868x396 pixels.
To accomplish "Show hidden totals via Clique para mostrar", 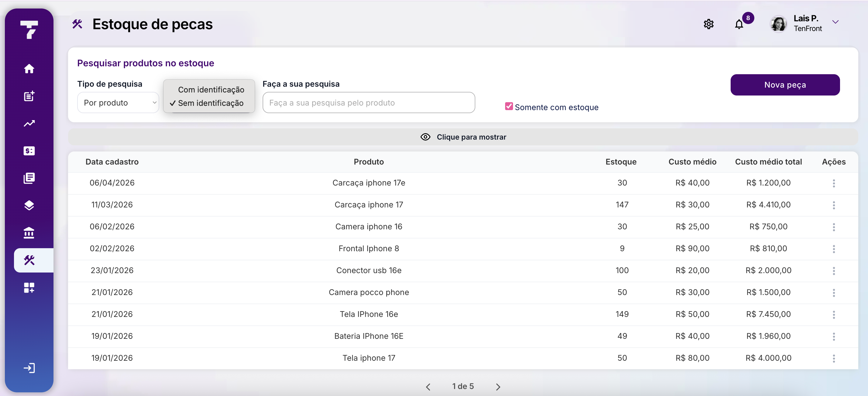I will pyautogui.click(x=463, y=137).
